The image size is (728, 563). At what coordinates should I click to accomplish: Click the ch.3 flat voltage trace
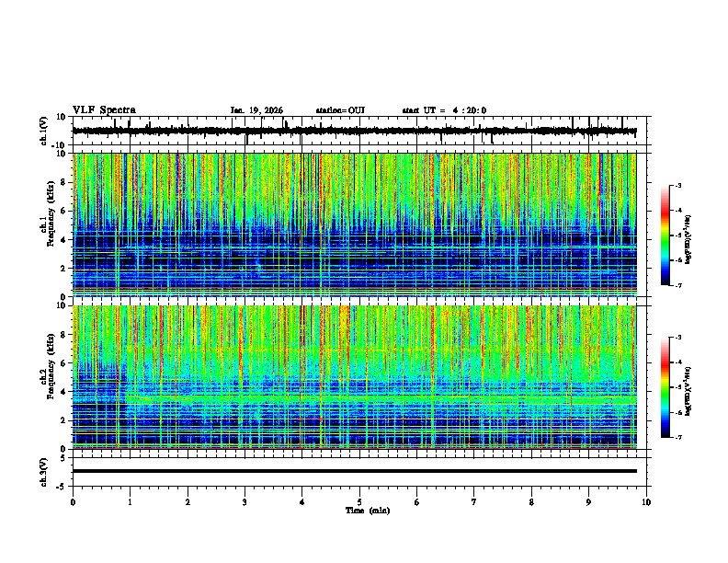(x=354, y=471)
